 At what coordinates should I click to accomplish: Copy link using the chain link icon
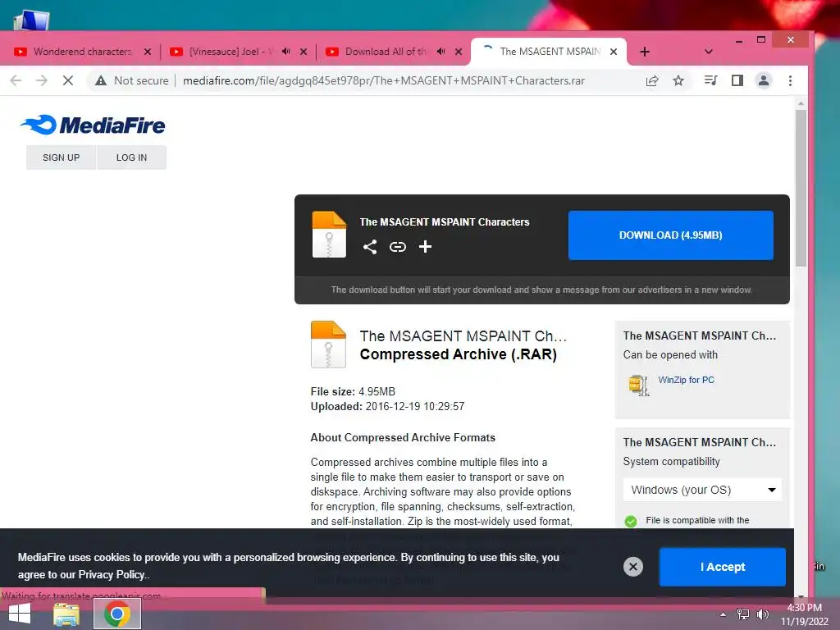tap(398, 246)
